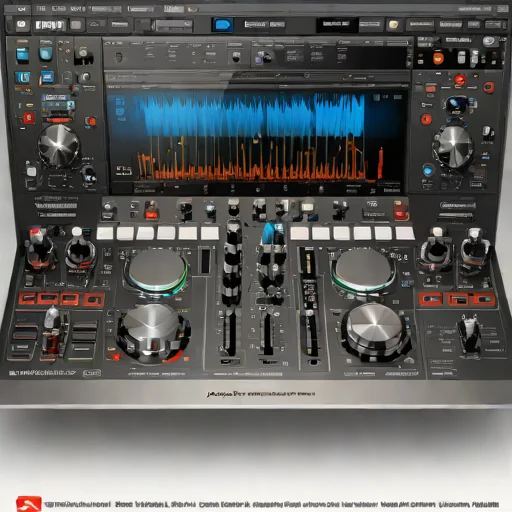Click the blue monitor-like icon in the left panel

(47, 77)
